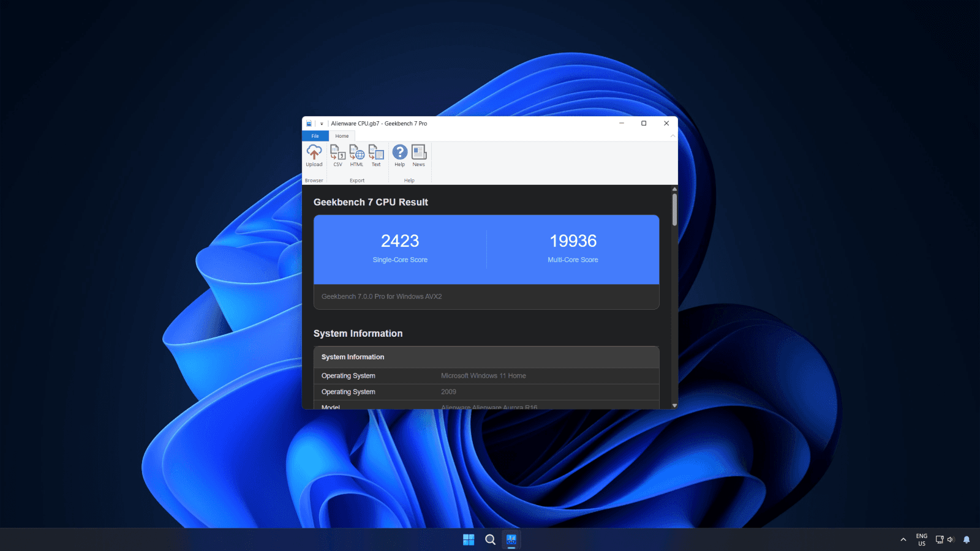Open Windows Search from the taskbar
This screenshot has width=980, height=551.
click(490, 539)
